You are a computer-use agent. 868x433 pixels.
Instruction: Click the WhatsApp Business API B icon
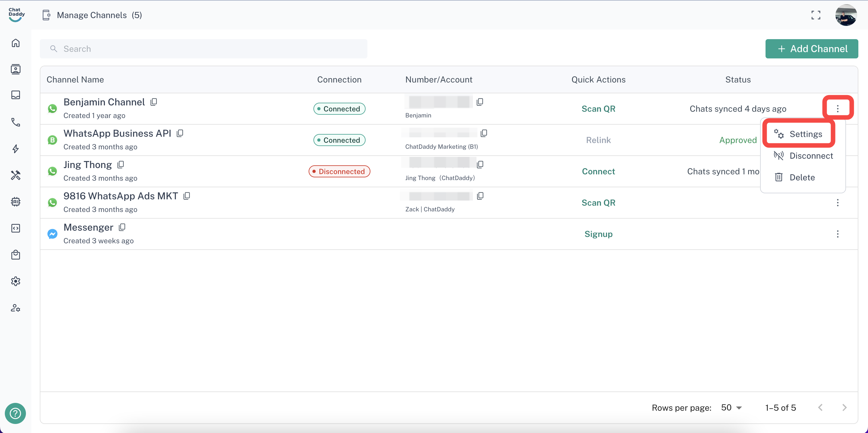tap(52, 140)
